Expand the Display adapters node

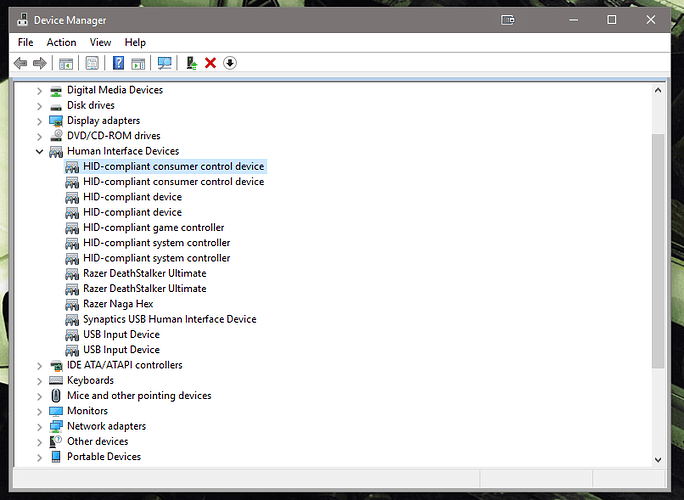40,120
